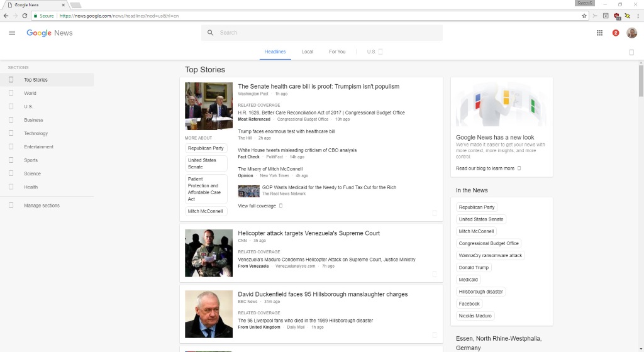Open GOP Wants Medicaid for Needy article

[329, 187]
